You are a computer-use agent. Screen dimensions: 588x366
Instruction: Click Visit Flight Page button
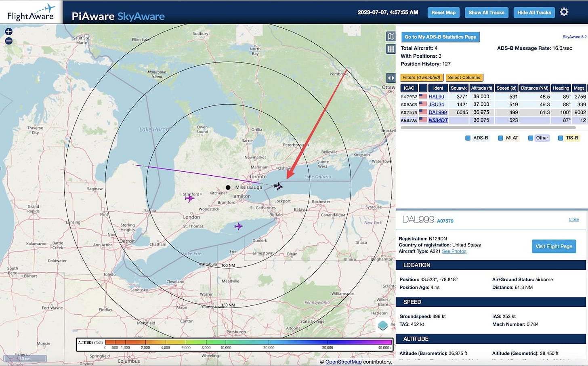pyautogui.click(x=554, y=246)
